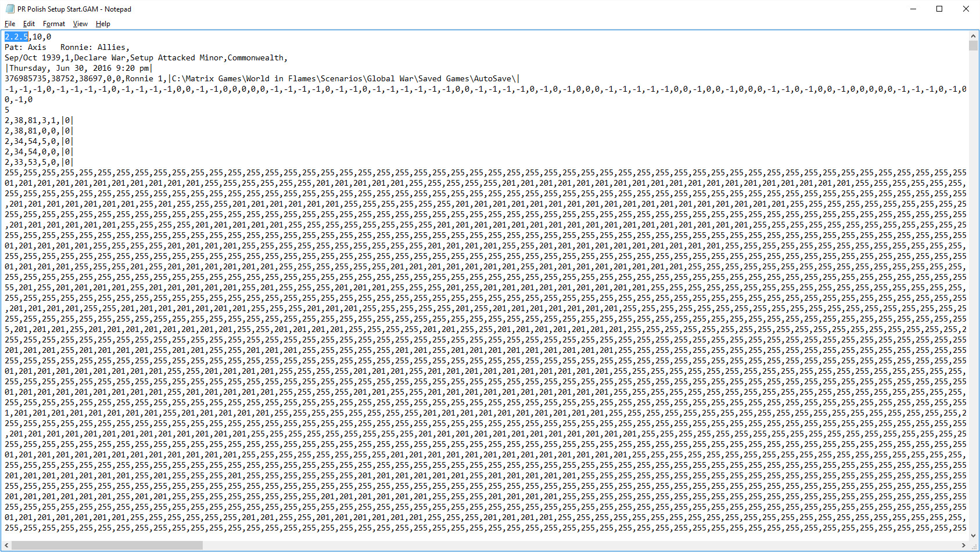Click the date 'Thursday, Jun 30, 2016 9:20 pm'
980x552 pixels.
point(79,68)
